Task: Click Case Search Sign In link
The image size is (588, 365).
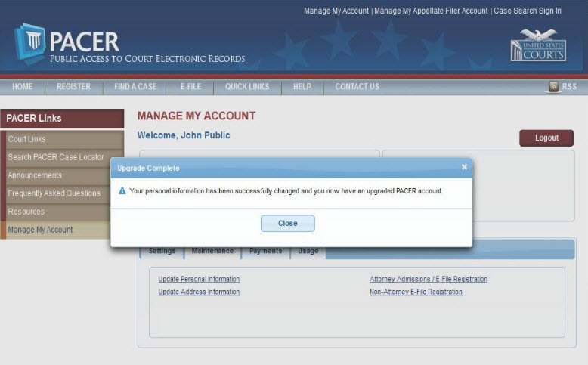Action: click(x=528, y=11)
